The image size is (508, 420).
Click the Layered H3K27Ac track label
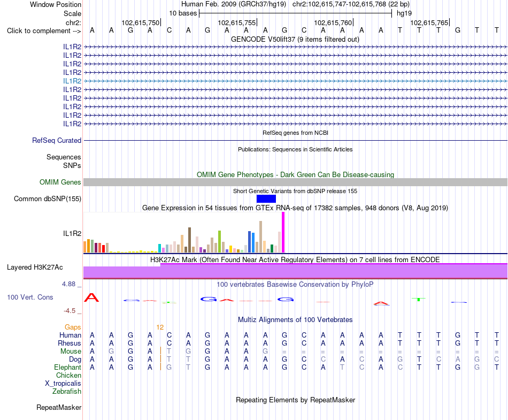[35, 268]
